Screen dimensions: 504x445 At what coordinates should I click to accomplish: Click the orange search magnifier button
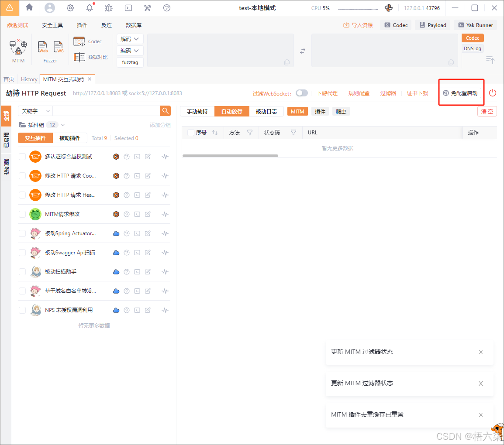click(x=166, y=111)
